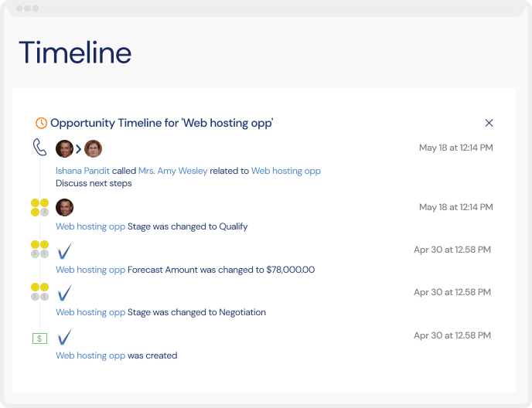This screenshot has width=532, height=408.
Task: Click the stage icon beside Qualify change
Action: point(39,207)
